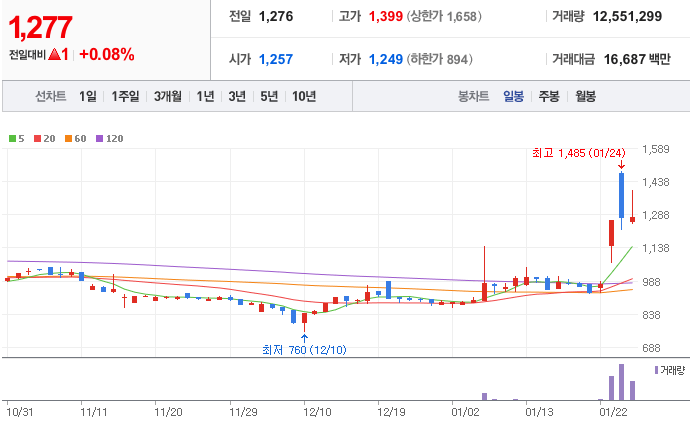Image resolution: width=690 pixels, height=422 pixels.
Task: Select the 1일 line chart period
Action: coord(88,96)
